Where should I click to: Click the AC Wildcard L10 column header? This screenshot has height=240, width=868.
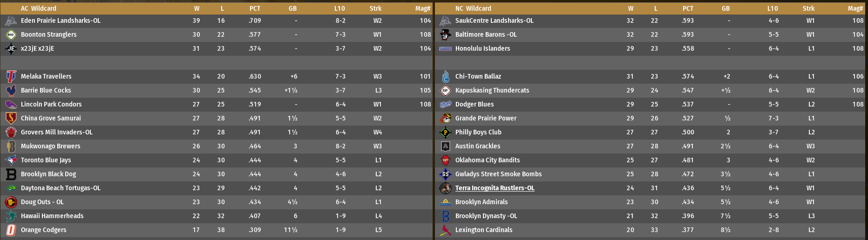pos(339,8)
